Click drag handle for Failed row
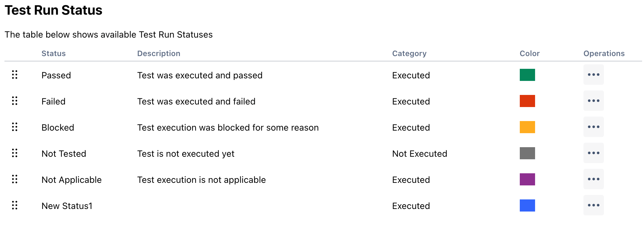This screenshot has width=644, height=230. click(x=15, y=101)
